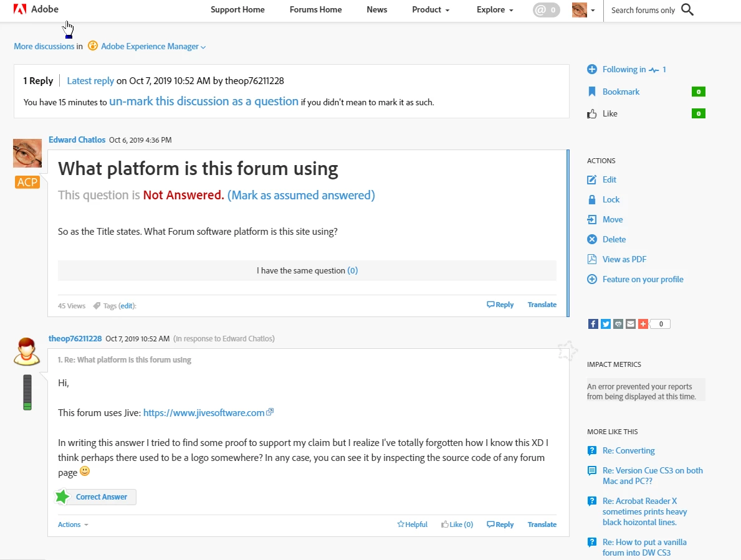The height and width of the screenshot is (560, 741).
Task: Open the News menu item
Action: 376,9
